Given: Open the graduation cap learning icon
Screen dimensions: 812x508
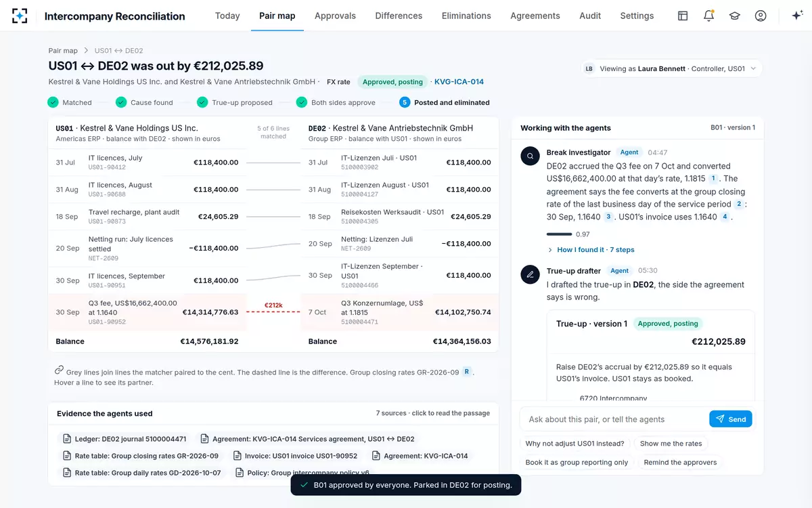Looking at the screenshot, I should (x=734, y=16).
